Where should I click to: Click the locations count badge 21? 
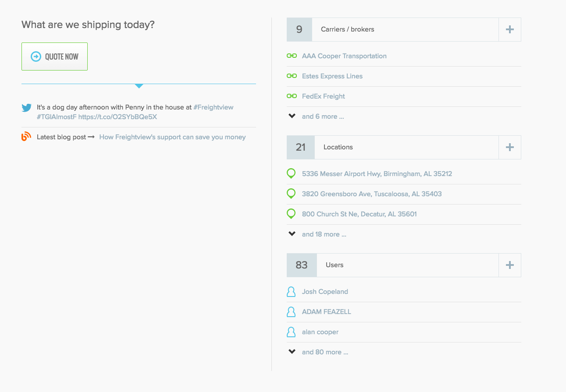(x=301, y=147)
